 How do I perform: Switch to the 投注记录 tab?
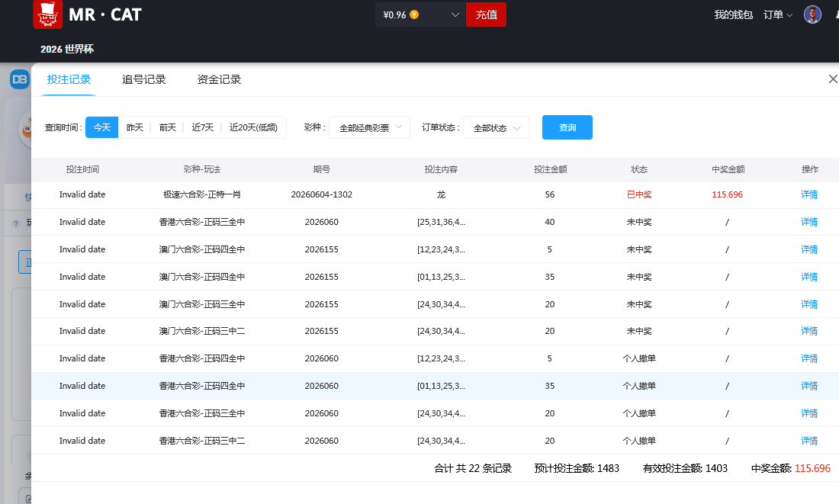(x=69, y=80)
